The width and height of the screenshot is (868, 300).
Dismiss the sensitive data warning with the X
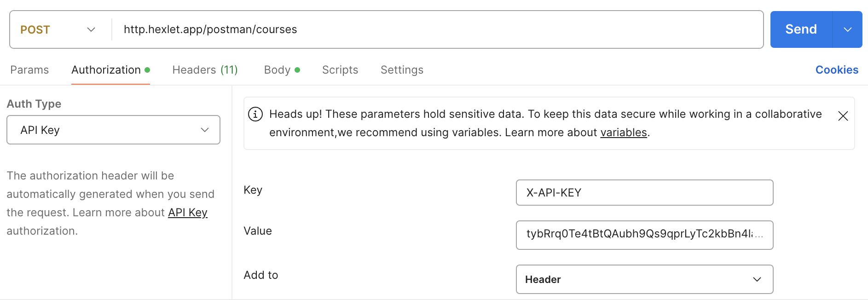coord(843,116)
